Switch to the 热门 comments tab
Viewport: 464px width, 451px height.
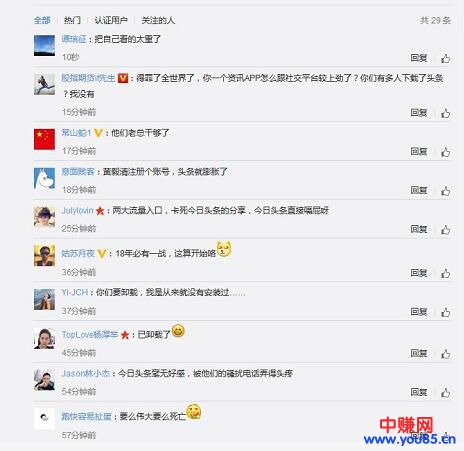pyautogui.click(x=72, y=20)
